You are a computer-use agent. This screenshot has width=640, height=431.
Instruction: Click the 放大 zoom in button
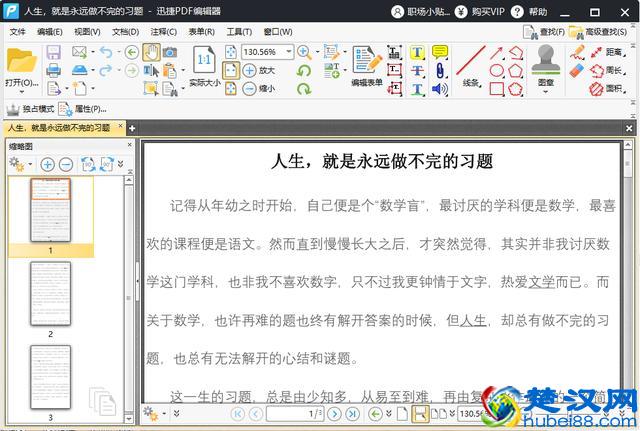pyautogui.click(x=259, y=70)
